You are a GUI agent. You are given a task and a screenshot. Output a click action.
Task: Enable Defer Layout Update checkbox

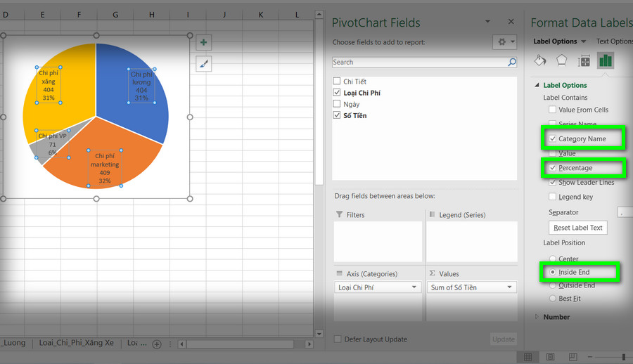click(338, 339)
